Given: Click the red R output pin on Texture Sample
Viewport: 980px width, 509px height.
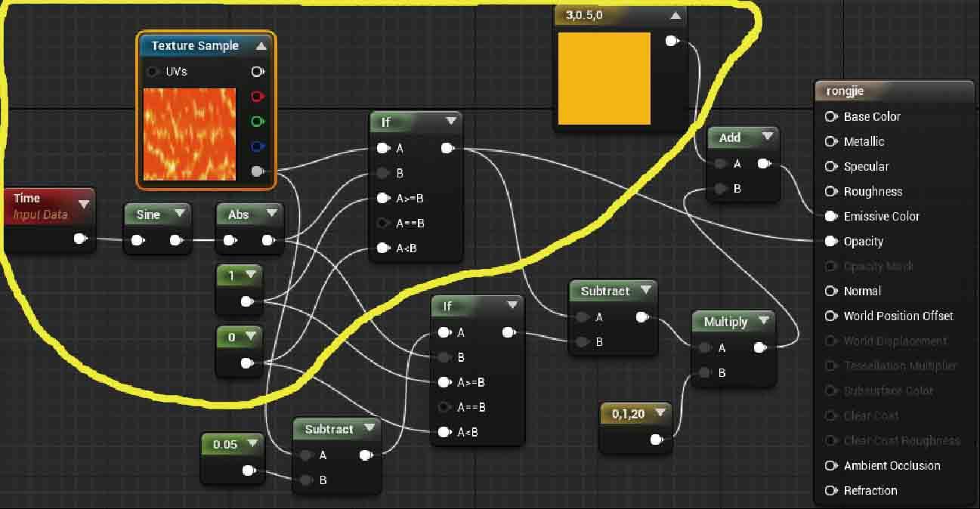Looking at the screenshot, I should pyautogui.click(x=258, y=97).
